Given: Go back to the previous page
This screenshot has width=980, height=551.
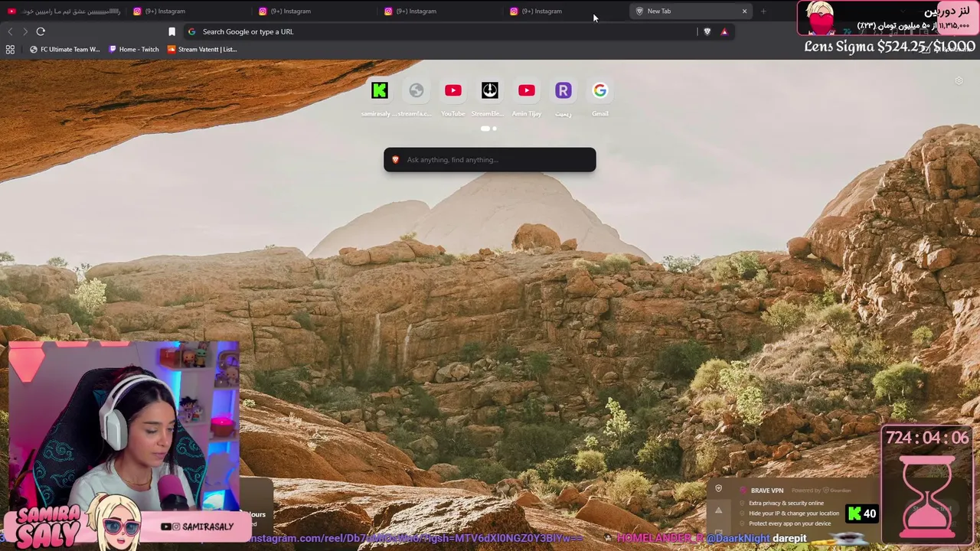Looking at the screenshot, I should point(10,31).
